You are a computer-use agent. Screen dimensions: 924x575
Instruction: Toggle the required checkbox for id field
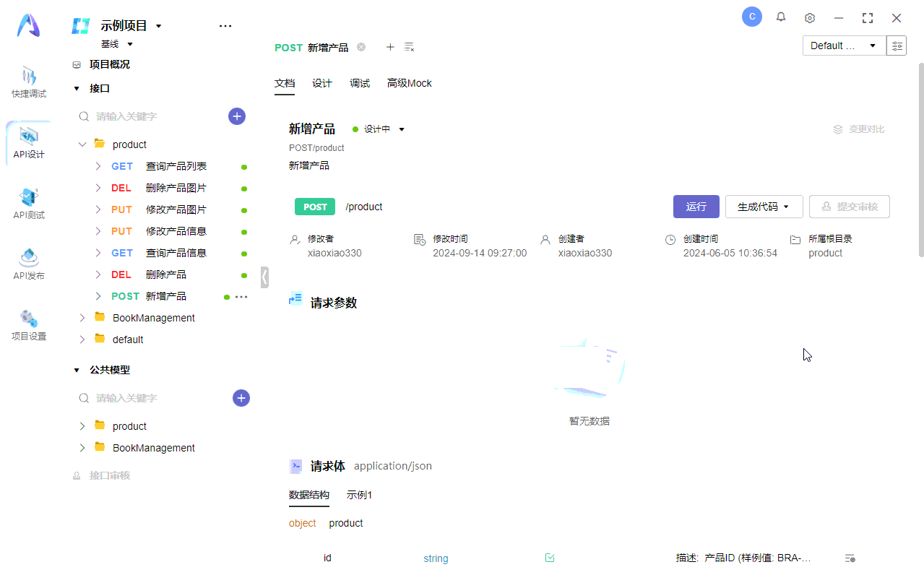point(550,558)
